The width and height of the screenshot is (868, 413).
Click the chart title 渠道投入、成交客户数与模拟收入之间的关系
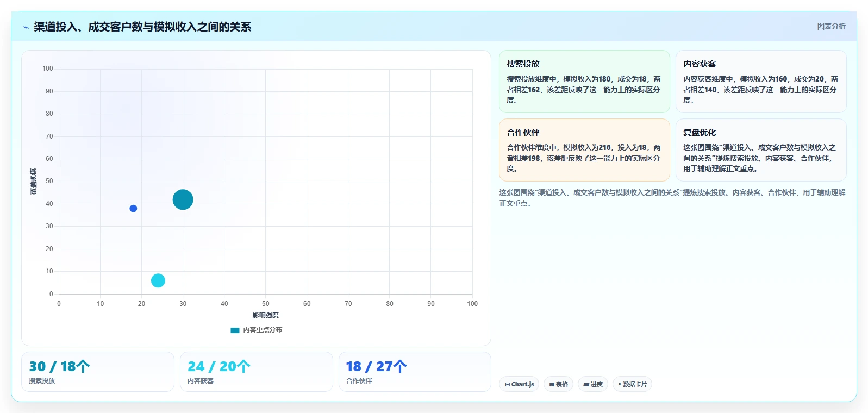[142, 27]
